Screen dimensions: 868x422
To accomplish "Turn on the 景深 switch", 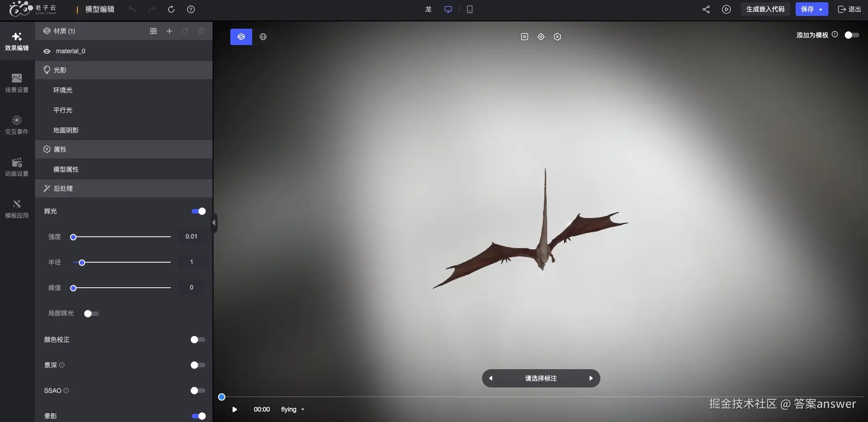I will [x=198, y=365].
